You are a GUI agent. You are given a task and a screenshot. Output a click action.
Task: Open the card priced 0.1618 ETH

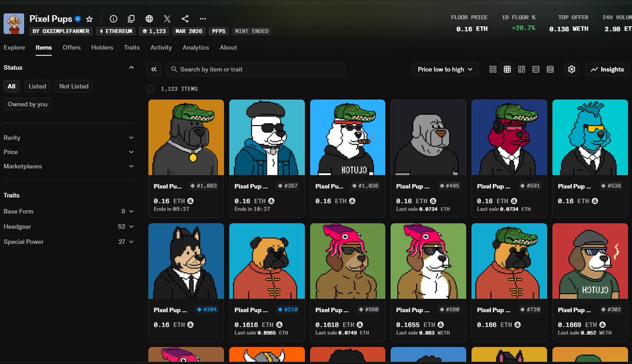[x=348, y=281]
